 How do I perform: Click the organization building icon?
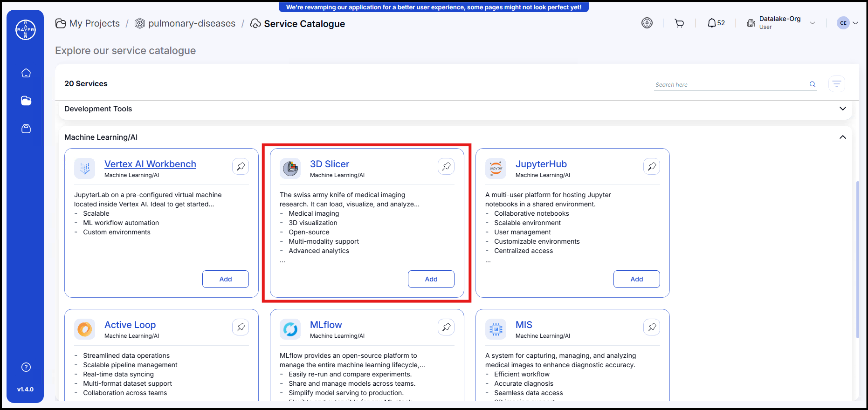point(751,23)
